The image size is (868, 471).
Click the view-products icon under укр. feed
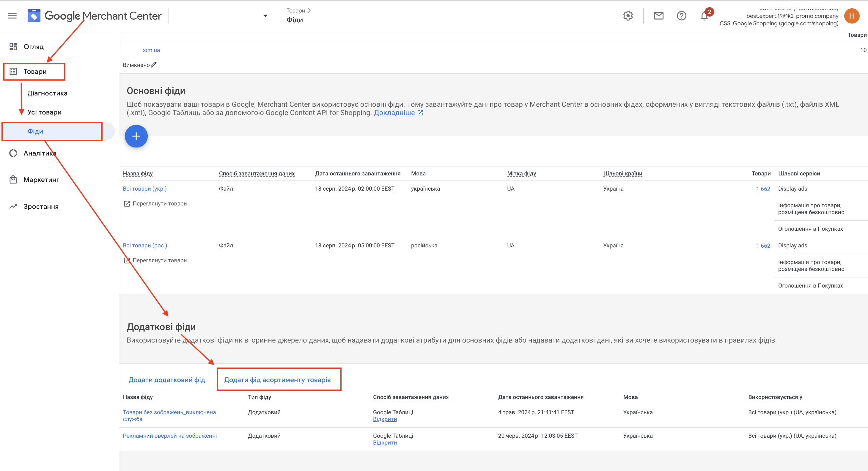pyautogui.click(x=127, y=204)
